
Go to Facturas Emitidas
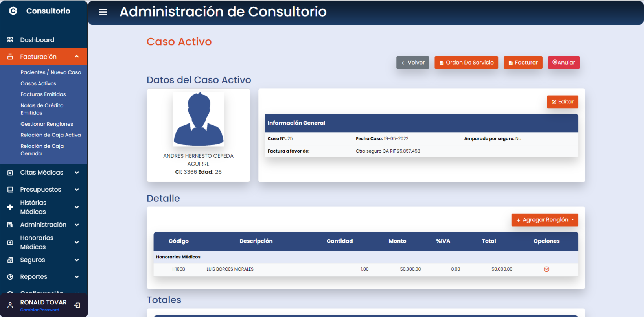(43, 94)
